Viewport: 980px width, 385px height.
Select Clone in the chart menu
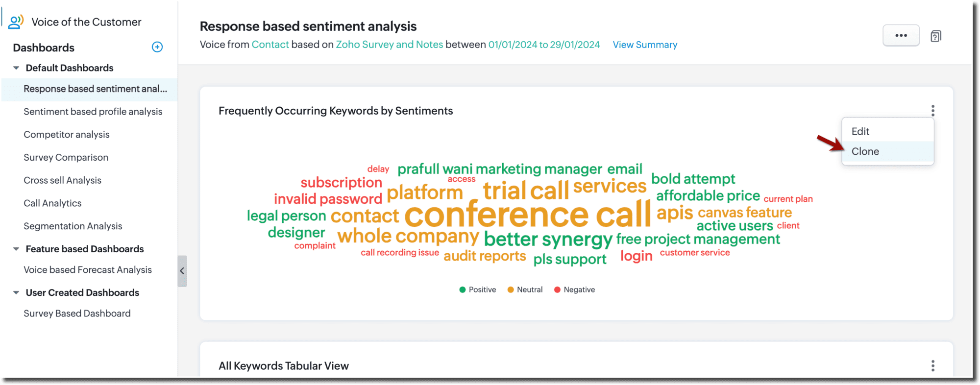point(865,151)
